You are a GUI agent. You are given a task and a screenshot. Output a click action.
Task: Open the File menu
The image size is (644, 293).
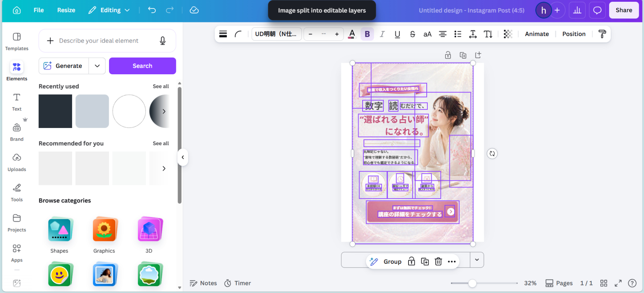39,10
